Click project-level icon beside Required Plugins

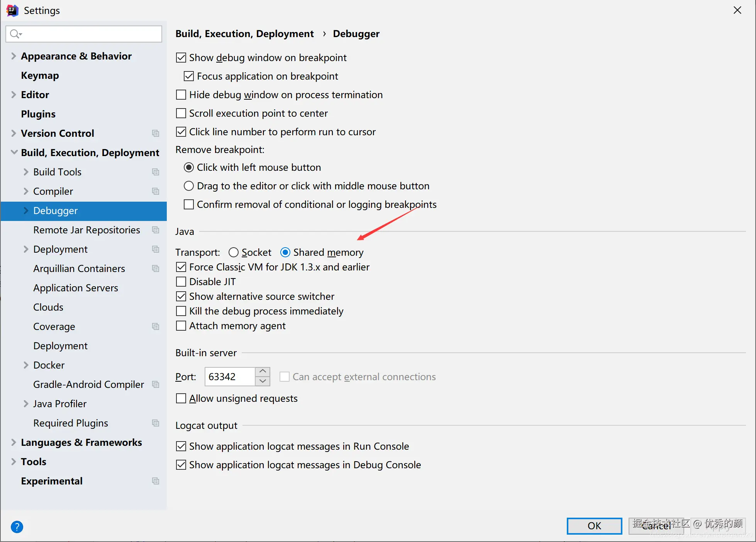(156, 423)
